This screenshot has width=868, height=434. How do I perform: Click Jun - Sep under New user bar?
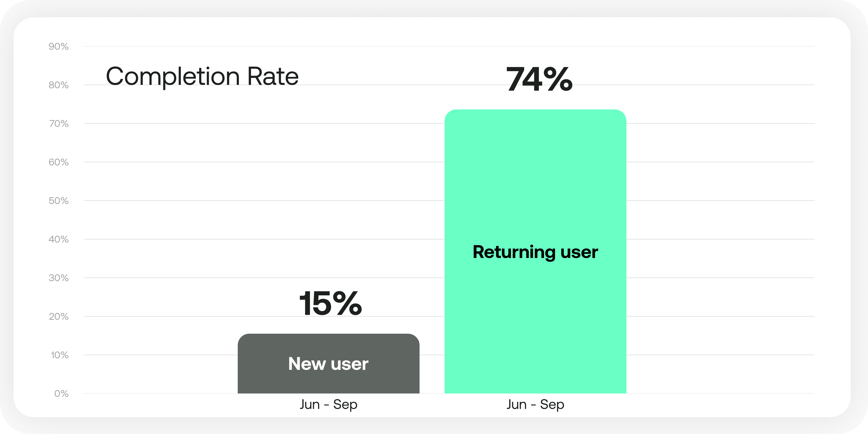pyautogui.click(x=328, y=404)
